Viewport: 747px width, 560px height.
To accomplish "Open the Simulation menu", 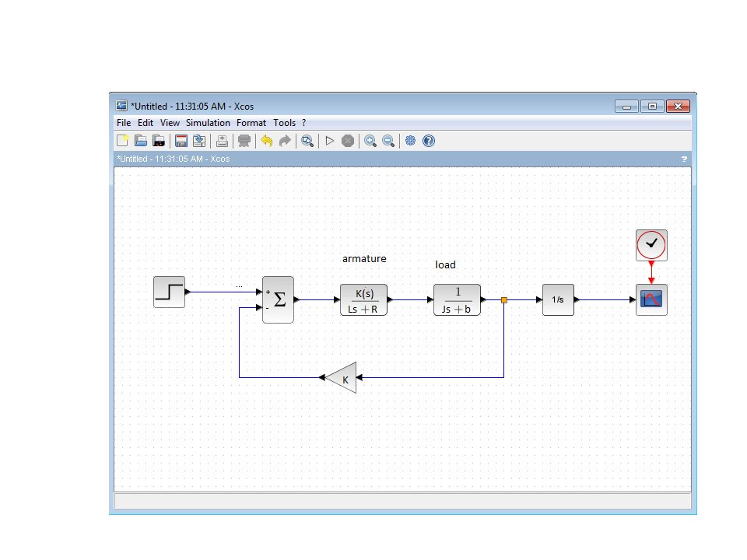I will [208, 123].
